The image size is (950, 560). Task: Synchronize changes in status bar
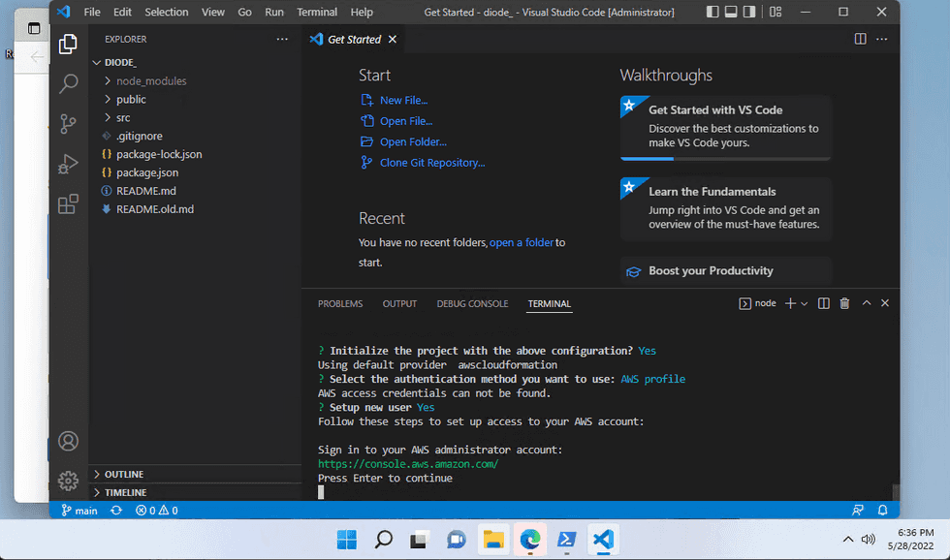coord(115,511)
